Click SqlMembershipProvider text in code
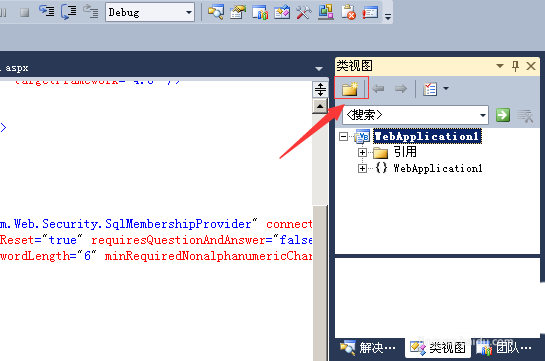The image size is (545, 361). click(x=178, y=224)
